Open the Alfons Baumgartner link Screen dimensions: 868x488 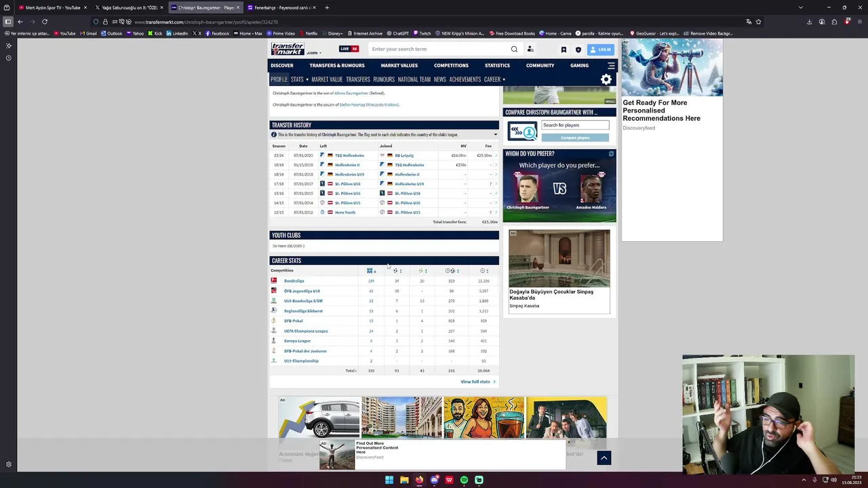click(351, 93)
